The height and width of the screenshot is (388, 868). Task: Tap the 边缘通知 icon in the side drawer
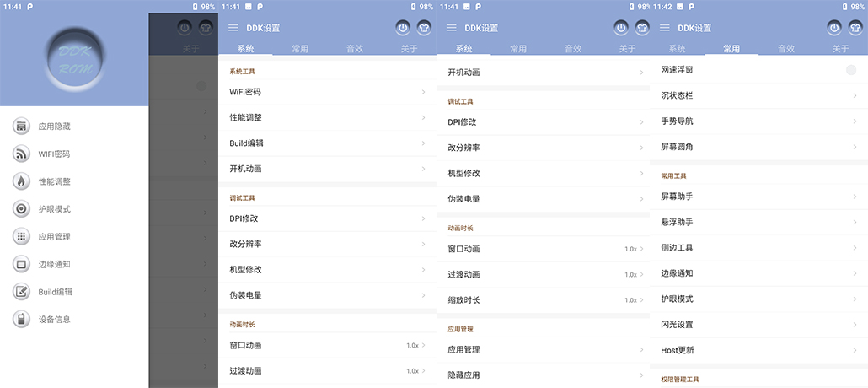pos(21,264)
